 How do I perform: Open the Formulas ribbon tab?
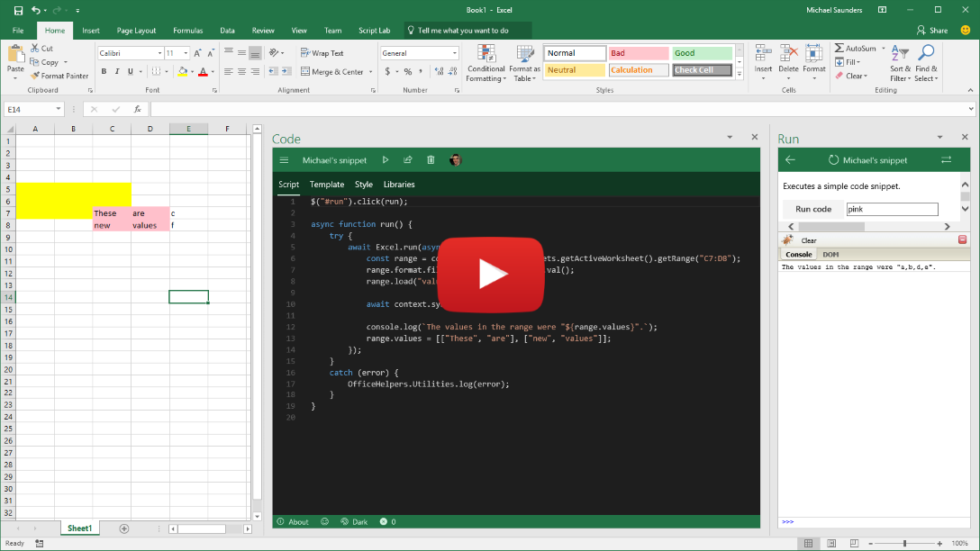tap(187, 30)
